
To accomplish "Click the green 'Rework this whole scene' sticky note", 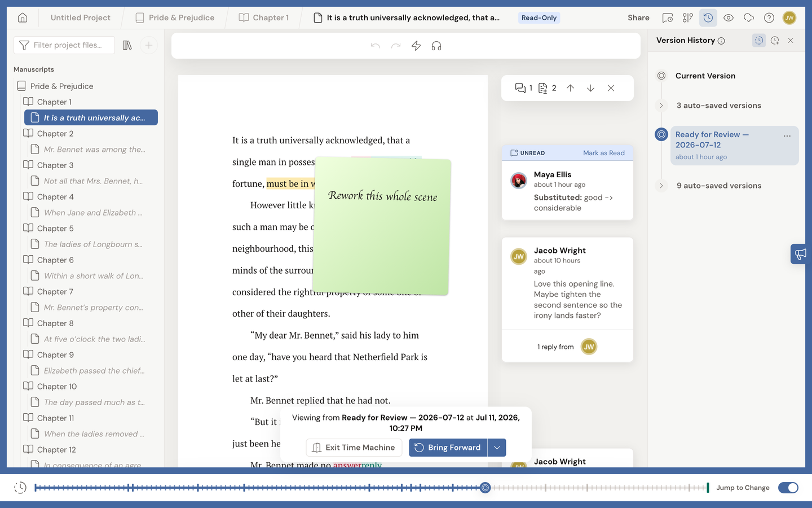I will (382, 226).
